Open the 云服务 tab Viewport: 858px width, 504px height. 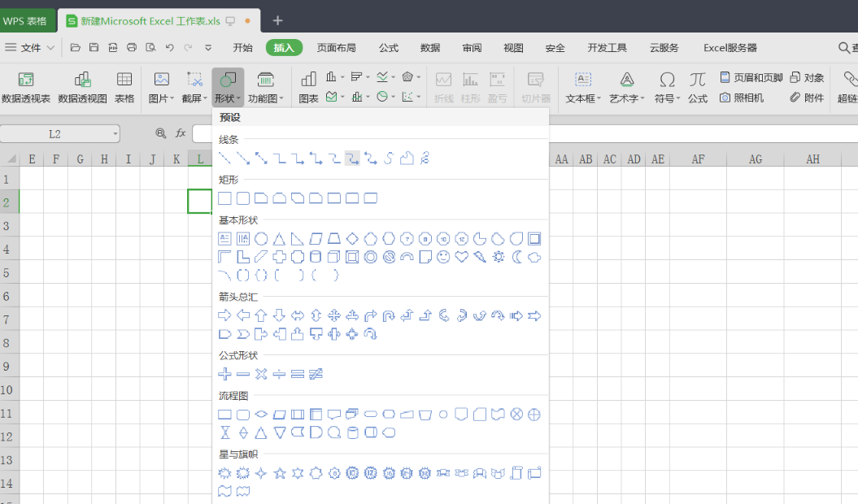pyautogui.click(x=664, y=48)
